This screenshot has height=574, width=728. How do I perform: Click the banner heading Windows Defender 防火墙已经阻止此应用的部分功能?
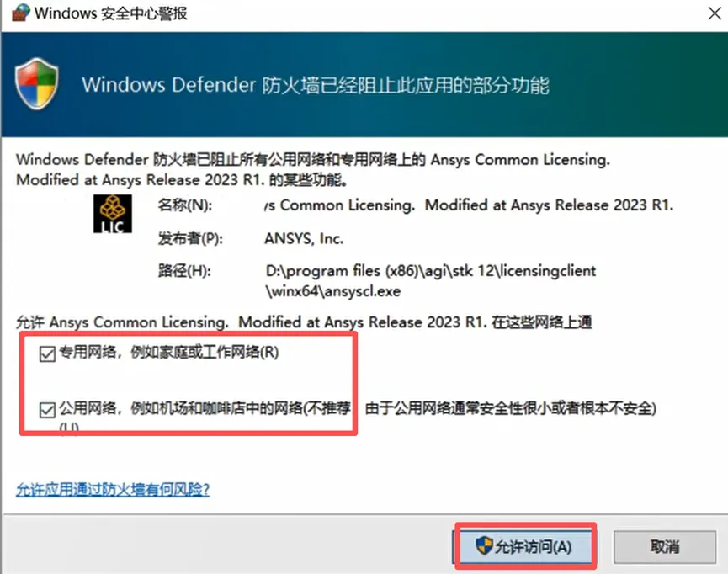pyautogui.click(x=316, y=85)
